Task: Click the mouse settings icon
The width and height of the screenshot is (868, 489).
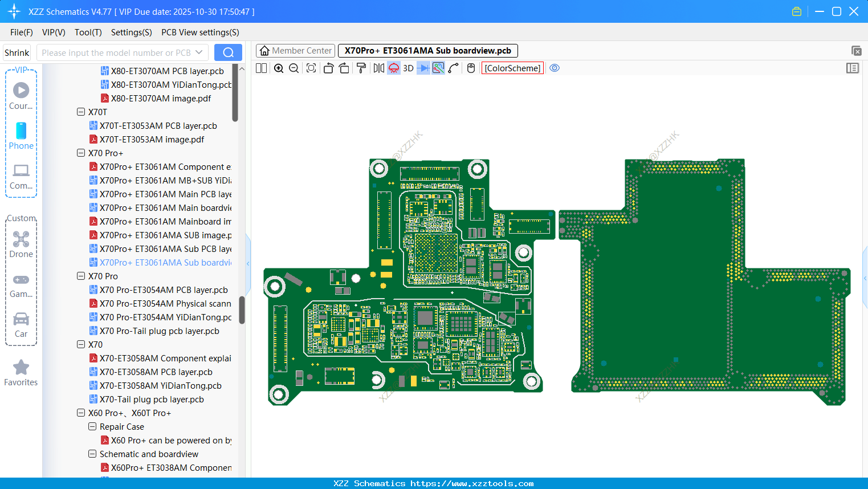Action: (x=471, y=68)
